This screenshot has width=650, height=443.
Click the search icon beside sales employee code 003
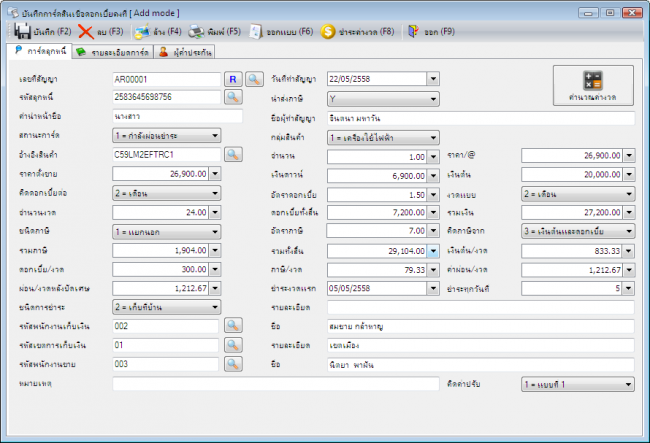(x=233, y=363)
